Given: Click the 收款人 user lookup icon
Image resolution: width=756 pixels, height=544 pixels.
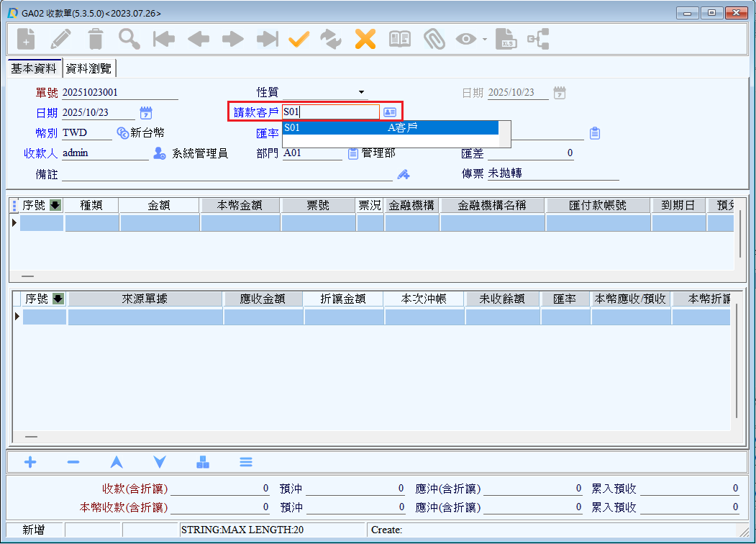Looking at the screenshot, I should click(x=160, y=153).
